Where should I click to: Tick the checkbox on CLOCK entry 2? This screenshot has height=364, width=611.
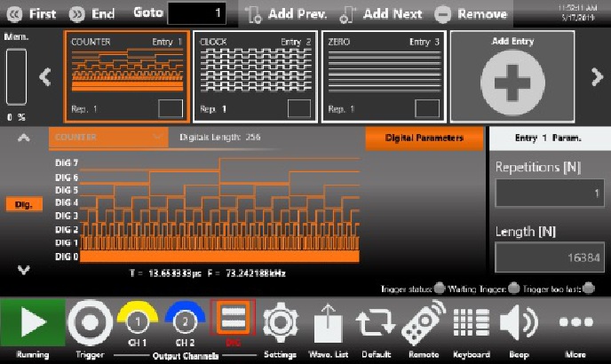coord(299,108)
